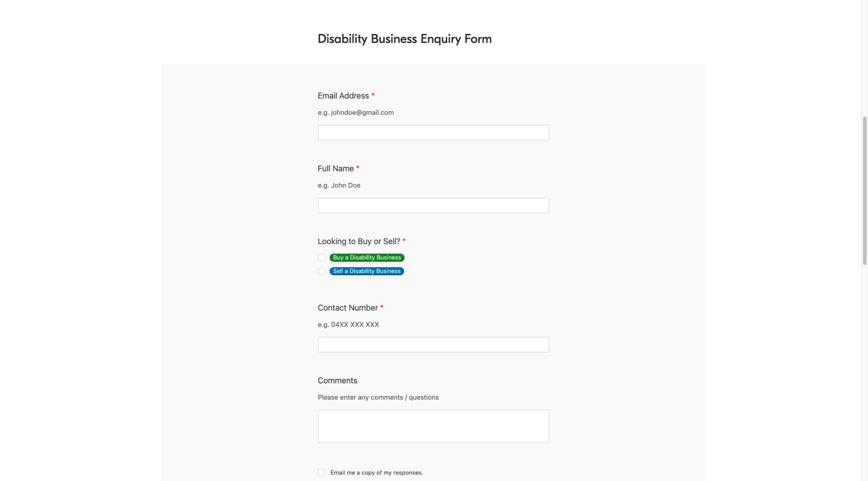Select the Sell a Disability Business radio button

[x=322, y=271]
